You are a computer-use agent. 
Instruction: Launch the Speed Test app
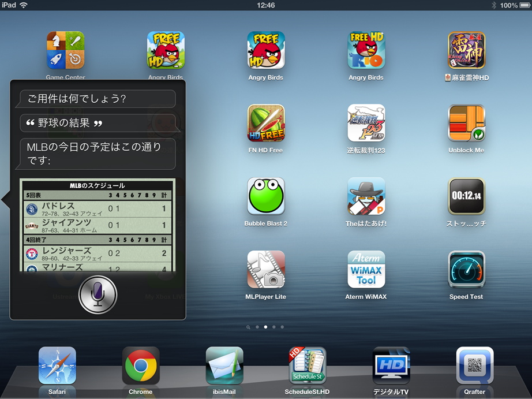[467, 270]
